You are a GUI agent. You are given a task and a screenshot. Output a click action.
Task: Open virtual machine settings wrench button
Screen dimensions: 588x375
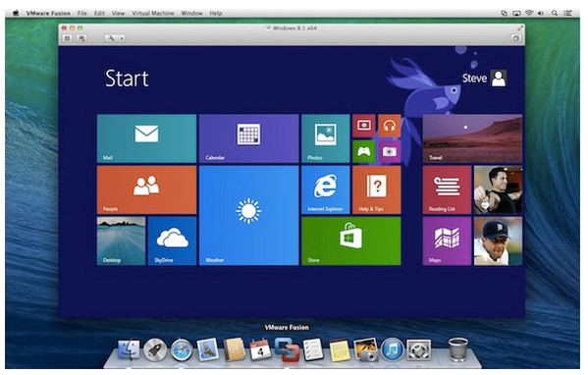[x=111, y=38]
